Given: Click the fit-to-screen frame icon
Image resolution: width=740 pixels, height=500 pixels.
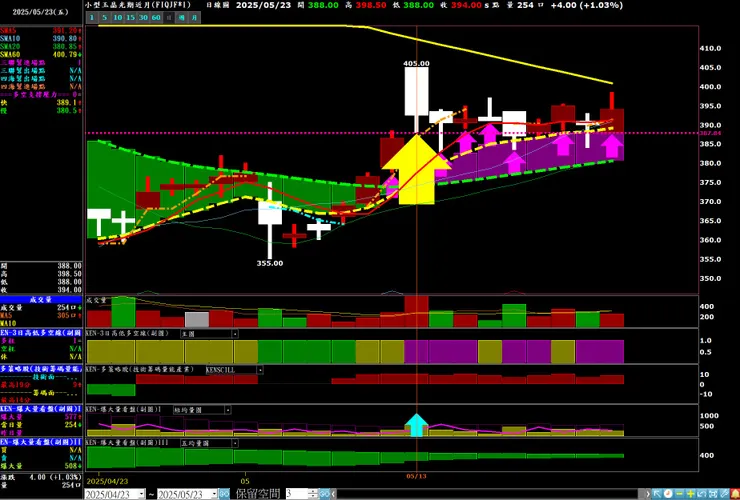Looking at the screenshot, I should coord(713,494).
